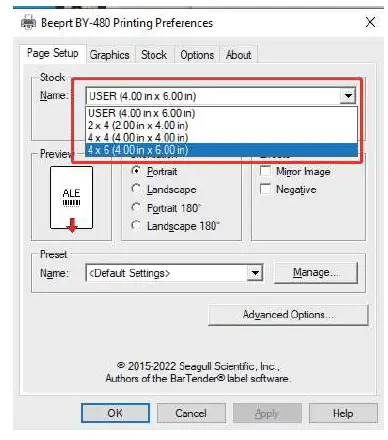The height and width of the screenshot is (440, 388).
Task: Click the Manage... button
Action: pyautogui.click(x=316, y=273)
